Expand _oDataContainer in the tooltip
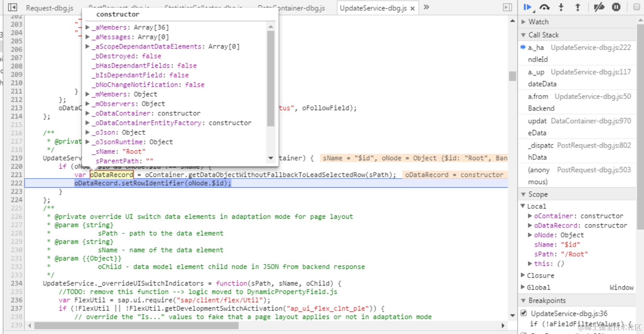Viewport: 644px width, 334px height. pos(87,113)
